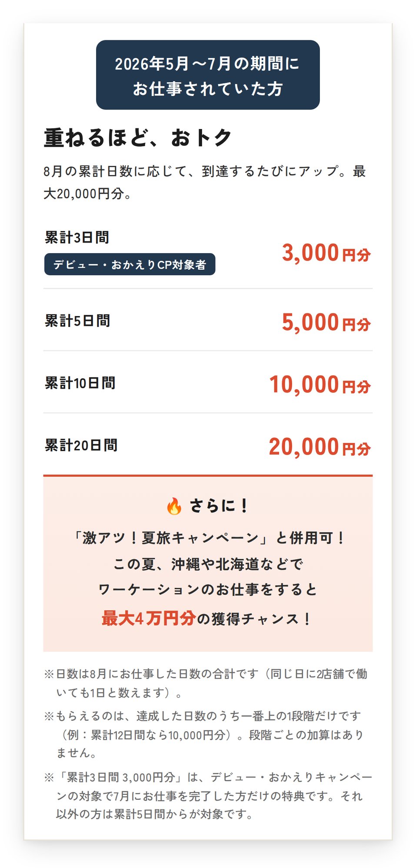The width and height of the screenshot is (416, 868).
Task: Select the 累計10日間 row label
Action: tap(80, 383)
